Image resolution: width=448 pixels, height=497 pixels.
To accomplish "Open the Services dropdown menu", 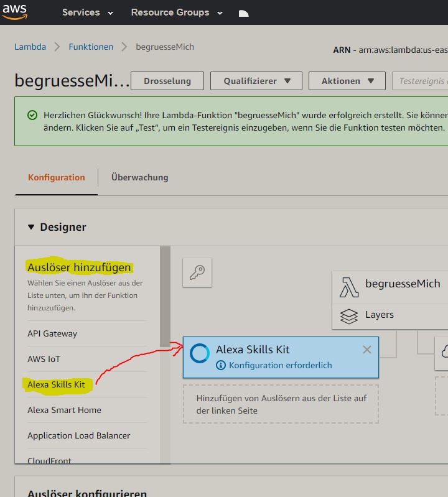I will (x=88, y=12).
